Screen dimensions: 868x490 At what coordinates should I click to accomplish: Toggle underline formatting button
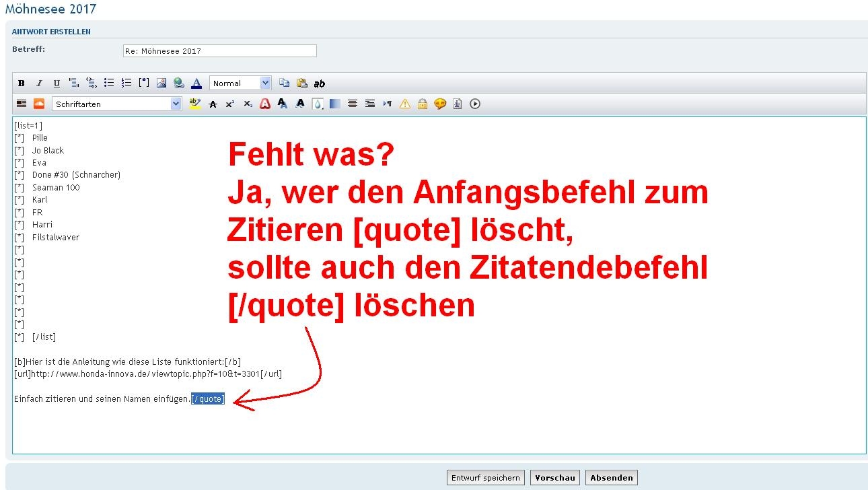57,83
